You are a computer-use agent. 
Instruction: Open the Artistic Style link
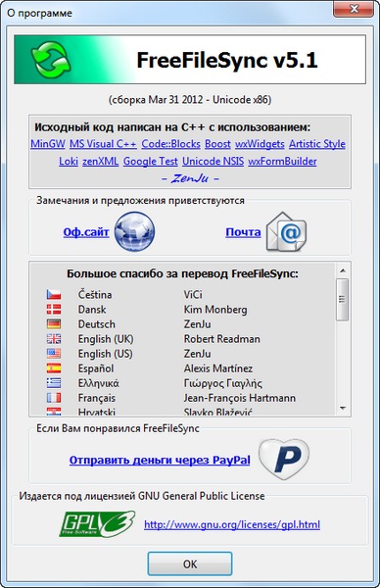[317, 144]
